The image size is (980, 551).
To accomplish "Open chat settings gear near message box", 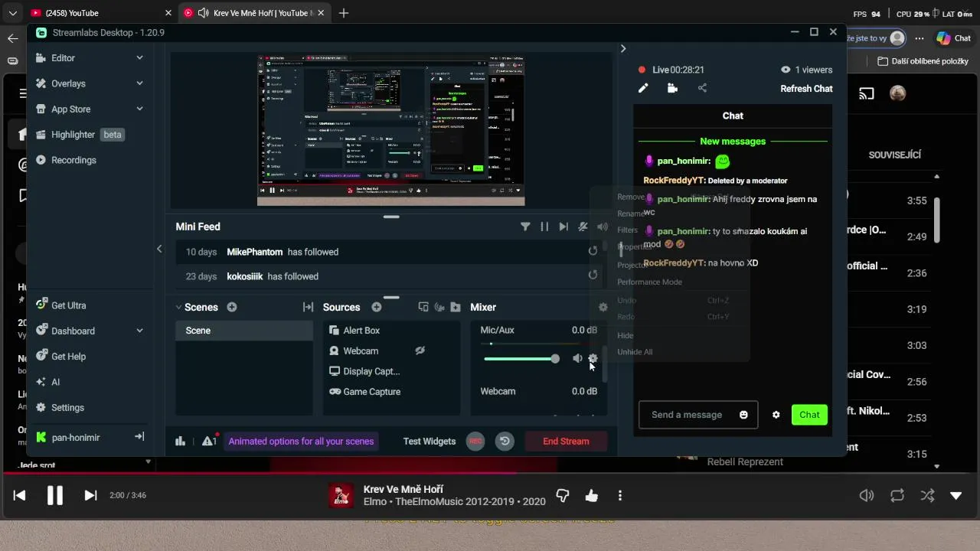I will pos(776,415).
